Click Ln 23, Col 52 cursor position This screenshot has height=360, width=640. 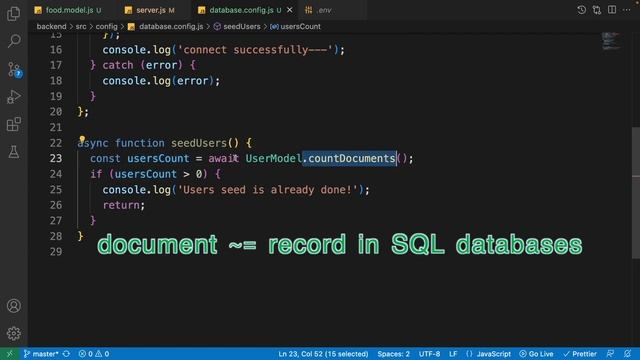point(323,354)
